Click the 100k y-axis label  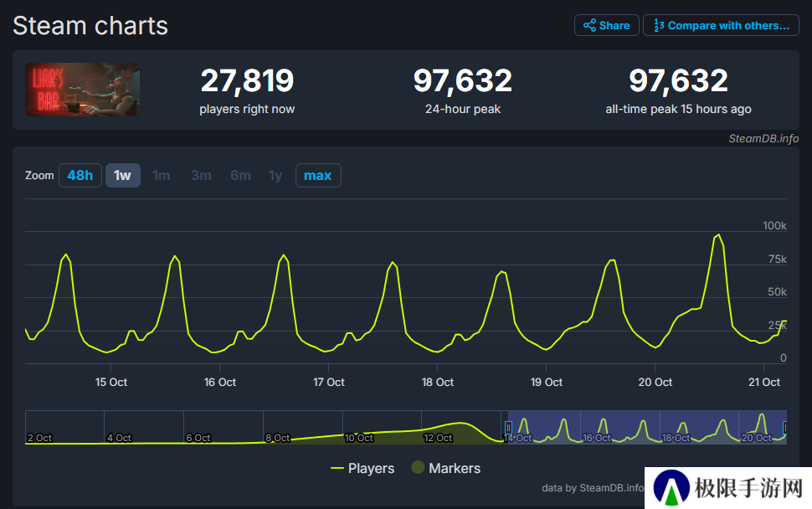[774, 226]
